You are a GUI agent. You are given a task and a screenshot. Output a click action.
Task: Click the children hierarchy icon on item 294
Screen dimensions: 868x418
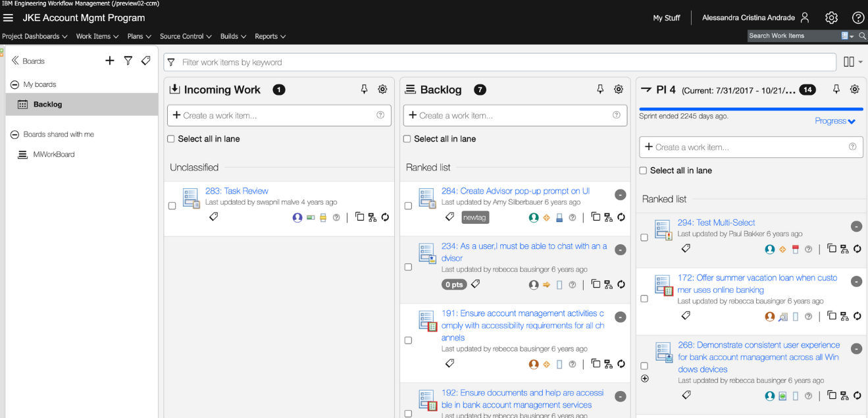844,249
